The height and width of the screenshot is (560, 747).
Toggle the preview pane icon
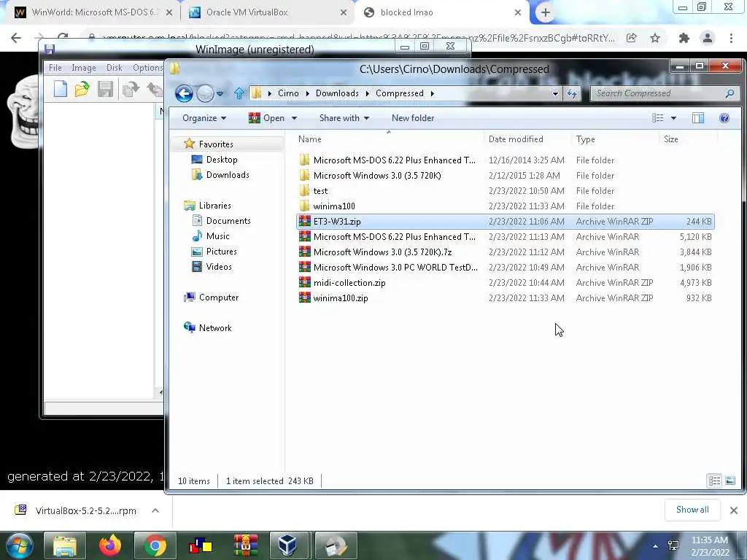[x=698, y=118]
